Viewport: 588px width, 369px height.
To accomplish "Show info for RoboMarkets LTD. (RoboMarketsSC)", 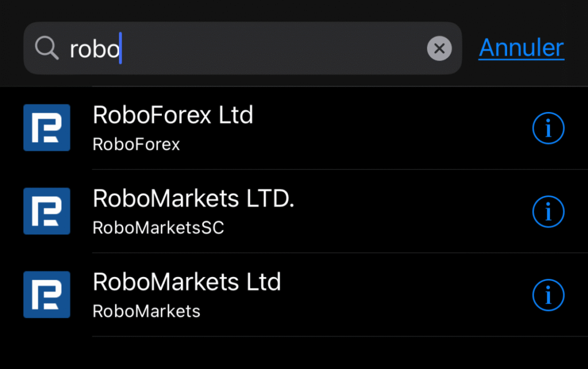I will coord(548,212).
